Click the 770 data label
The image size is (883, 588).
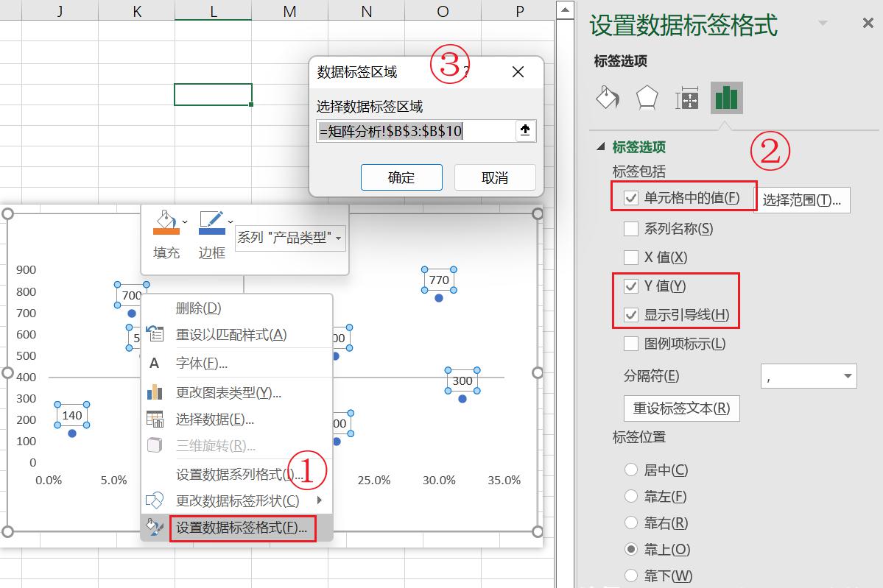coord(439,280)
